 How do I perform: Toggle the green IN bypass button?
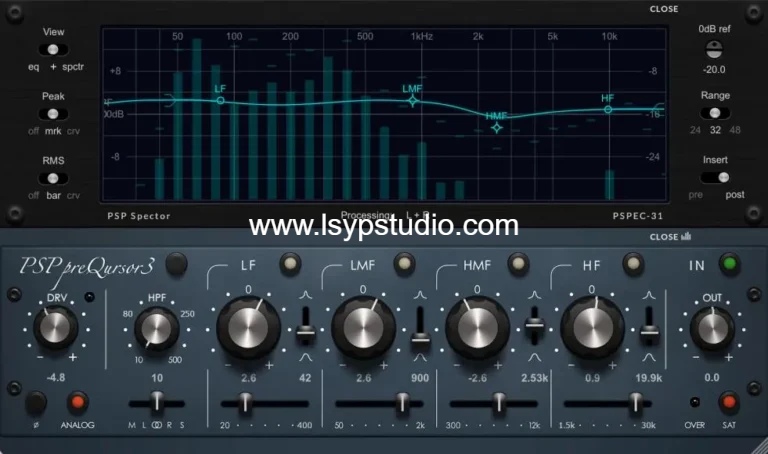[x=729, y=264]
